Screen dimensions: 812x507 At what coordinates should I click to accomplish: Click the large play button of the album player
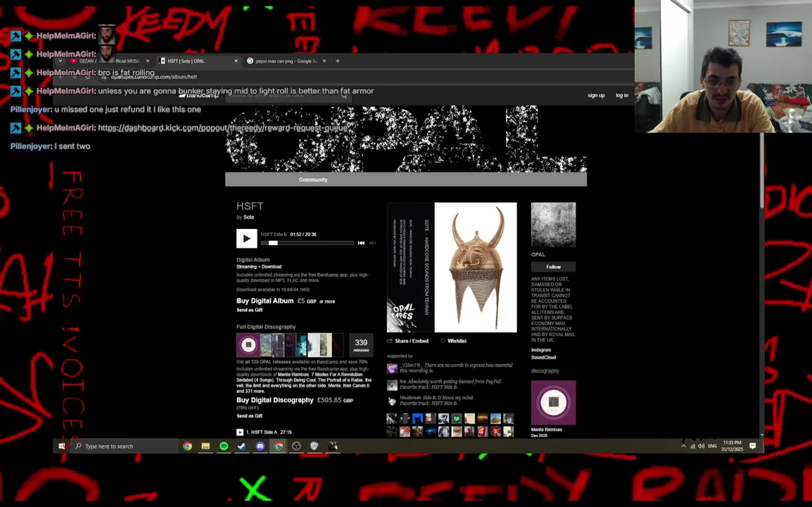[x=246, y=239]
